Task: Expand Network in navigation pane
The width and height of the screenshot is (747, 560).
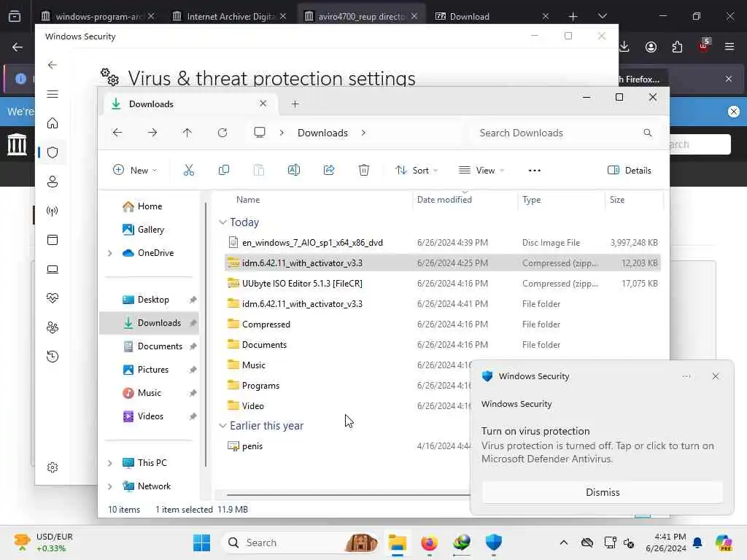Action: click(110, 486)
